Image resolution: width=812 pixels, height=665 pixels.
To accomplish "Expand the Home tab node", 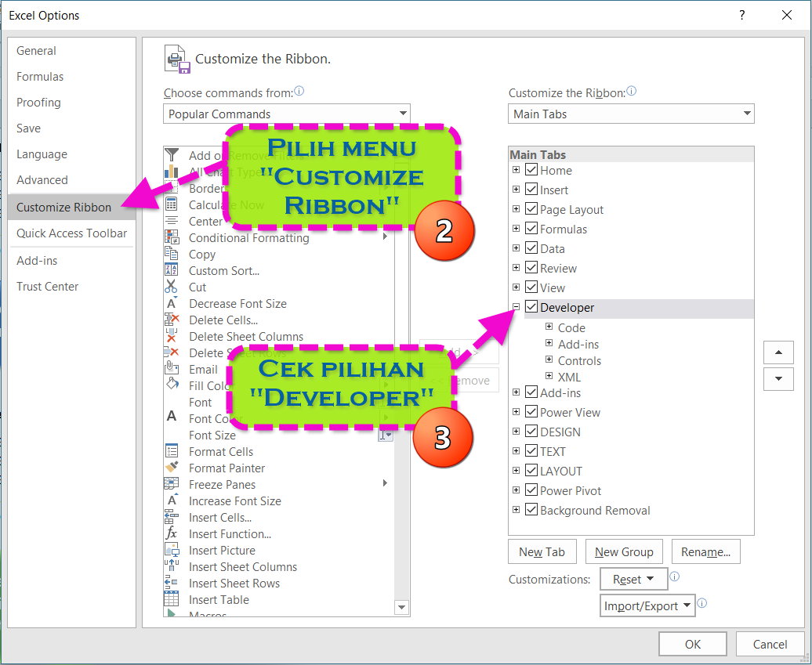I will [x=516, y=170].
